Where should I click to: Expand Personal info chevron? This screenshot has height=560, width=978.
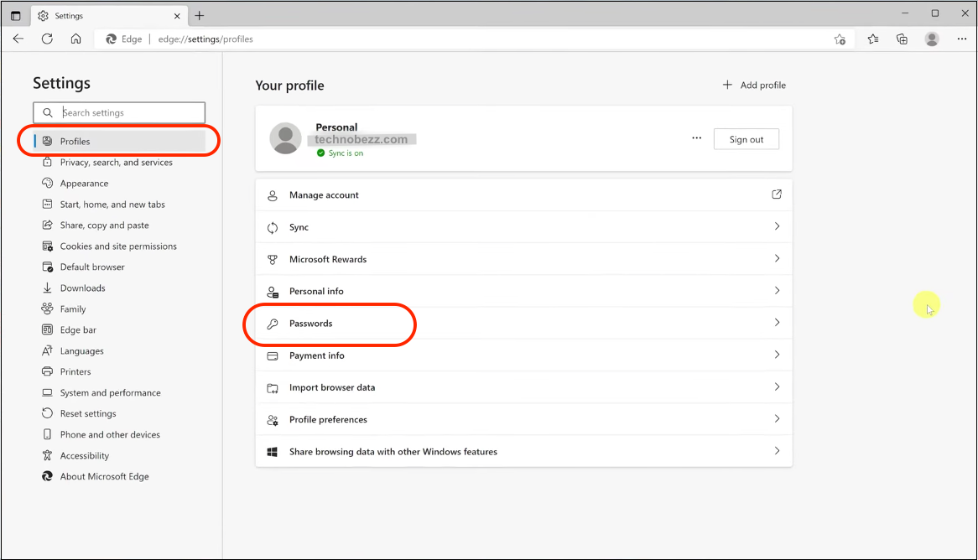pyautogui.click(x=778, y=291)
